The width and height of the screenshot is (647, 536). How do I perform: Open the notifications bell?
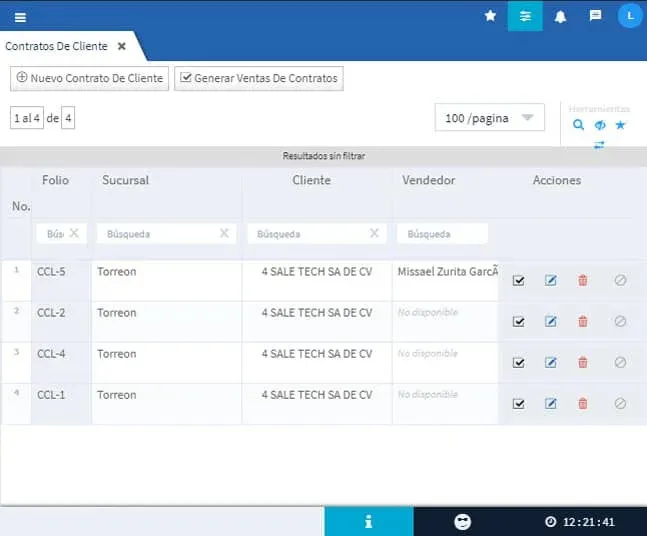pos(560,16)
